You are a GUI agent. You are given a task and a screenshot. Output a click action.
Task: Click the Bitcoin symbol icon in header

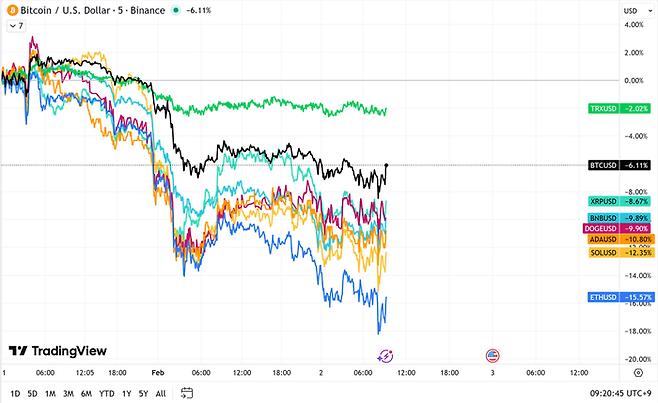click(9, 10)
